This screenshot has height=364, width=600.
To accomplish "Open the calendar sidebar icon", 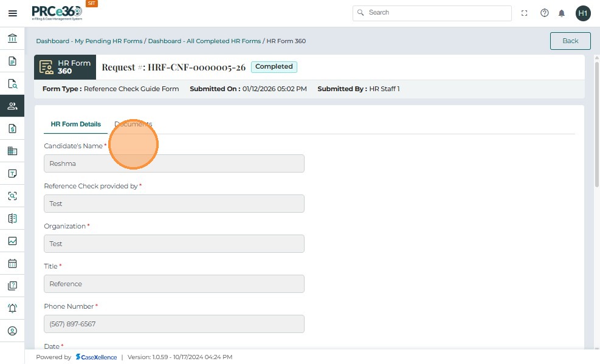I will [12, 264].
